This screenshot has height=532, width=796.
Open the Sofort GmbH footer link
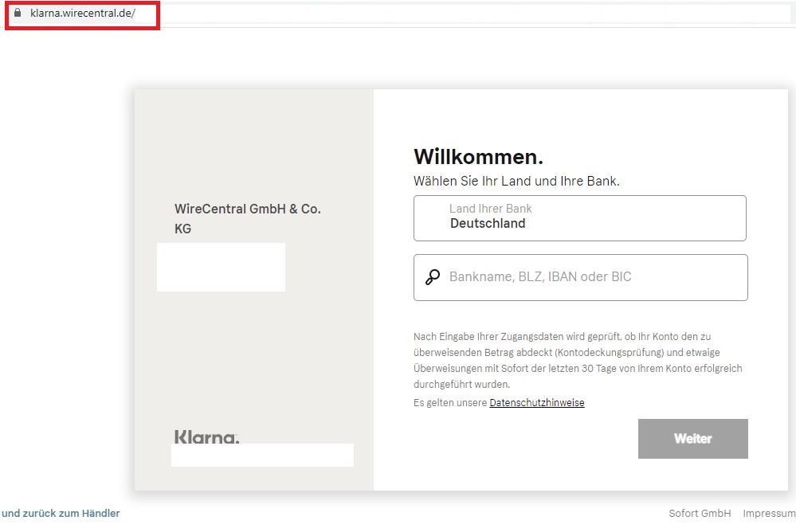pyautogui.click(x=700, y=513)
